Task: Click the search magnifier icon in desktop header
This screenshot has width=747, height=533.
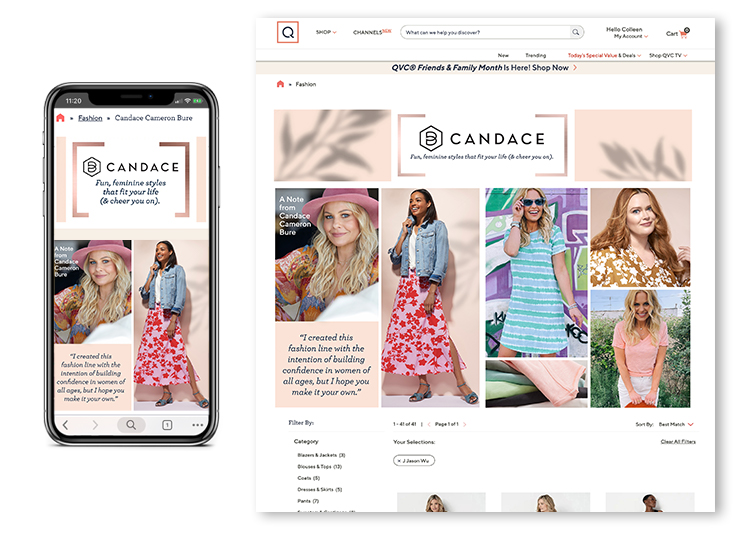Action: pyautogui.click(x=576, y=32)
